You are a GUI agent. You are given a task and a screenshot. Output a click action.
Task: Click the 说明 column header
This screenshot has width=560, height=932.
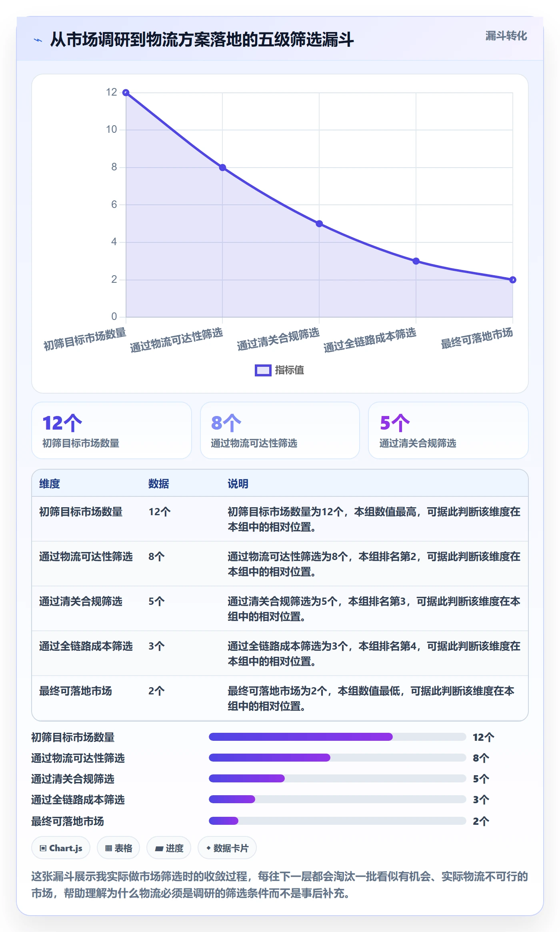(x=238, y=484)
